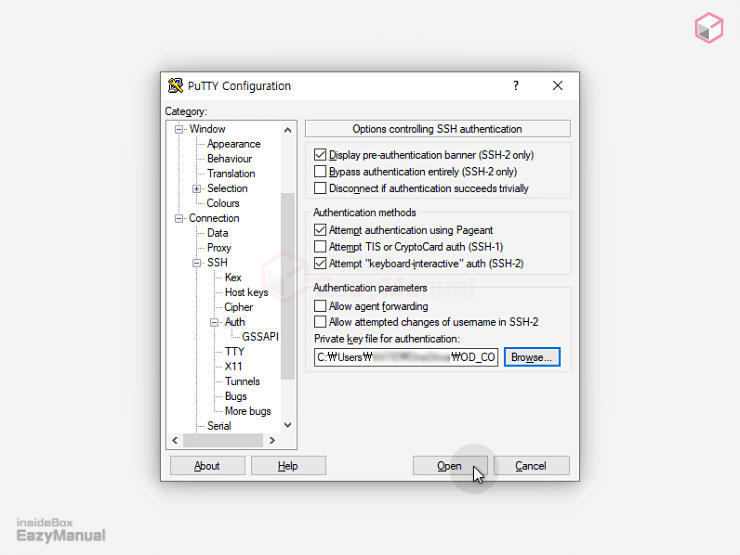Open the Serial category
This screenshot has width=740, height=555.
[x=219, y=426]
